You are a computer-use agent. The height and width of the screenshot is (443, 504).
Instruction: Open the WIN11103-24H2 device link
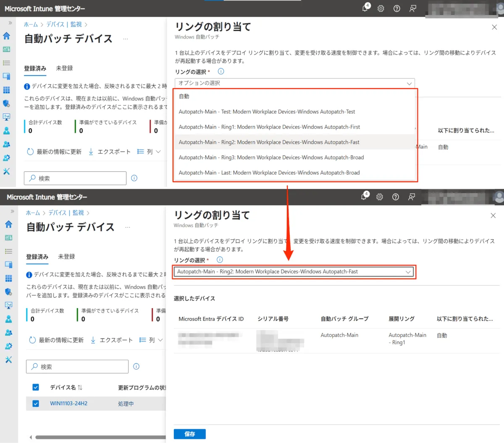click(x=68, y=404)
